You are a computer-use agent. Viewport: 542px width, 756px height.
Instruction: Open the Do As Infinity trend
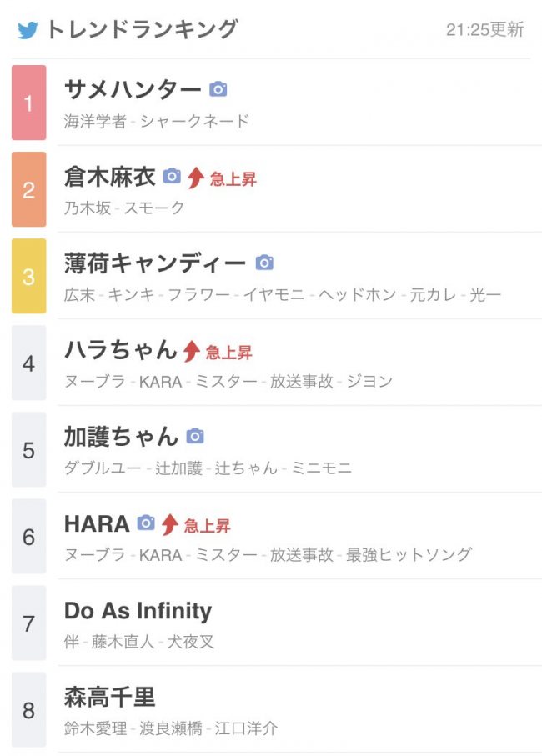(138, 611)
